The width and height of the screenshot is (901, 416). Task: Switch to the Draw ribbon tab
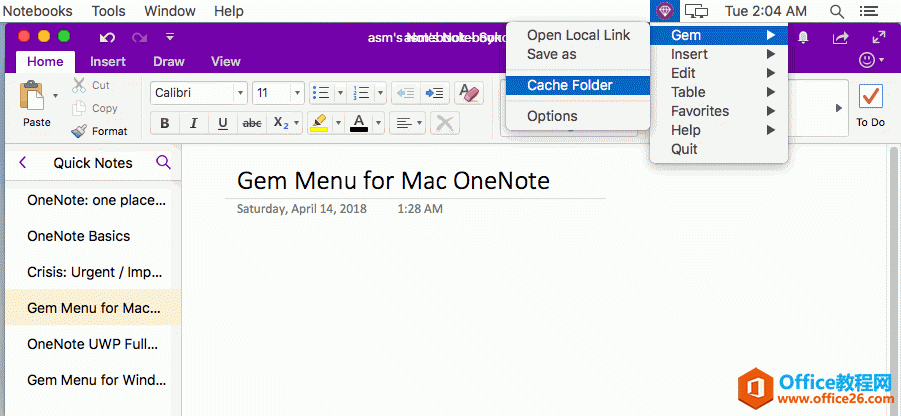[169, 61]
